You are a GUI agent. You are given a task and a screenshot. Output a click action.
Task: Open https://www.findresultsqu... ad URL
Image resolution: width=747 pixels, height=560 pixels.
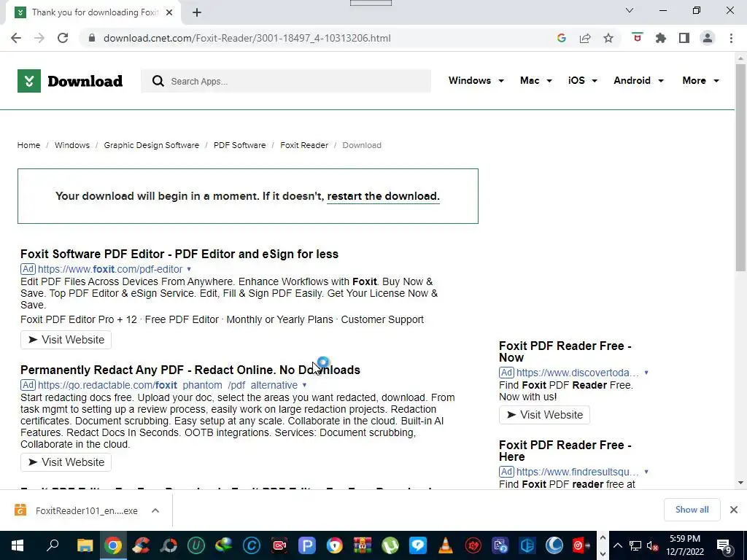click(x=577, y=472)
